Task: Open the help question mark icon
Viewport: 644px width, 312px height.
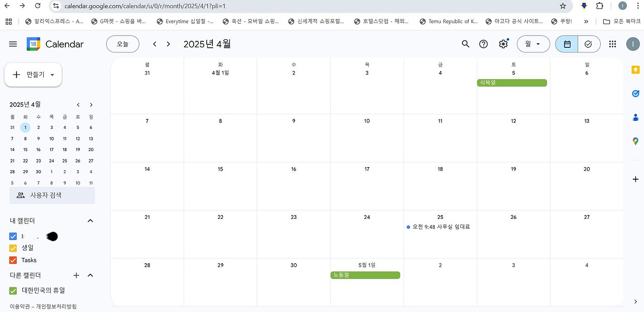Action: click(484, 44)
